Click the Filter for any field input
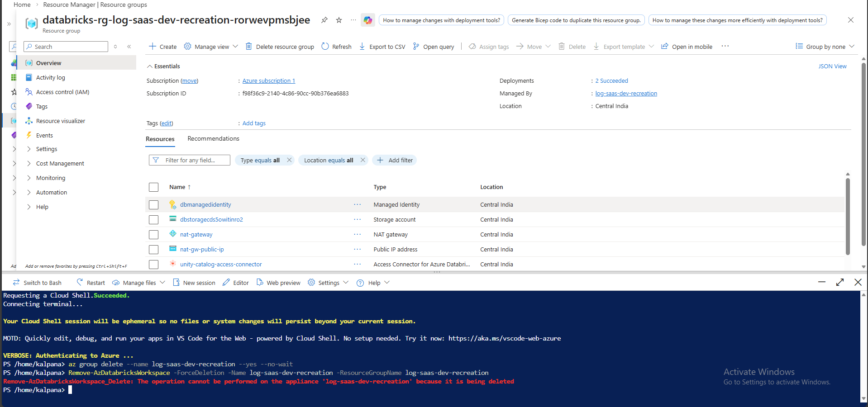The width and height of the screenshot is (868, 407). [190, 160]
